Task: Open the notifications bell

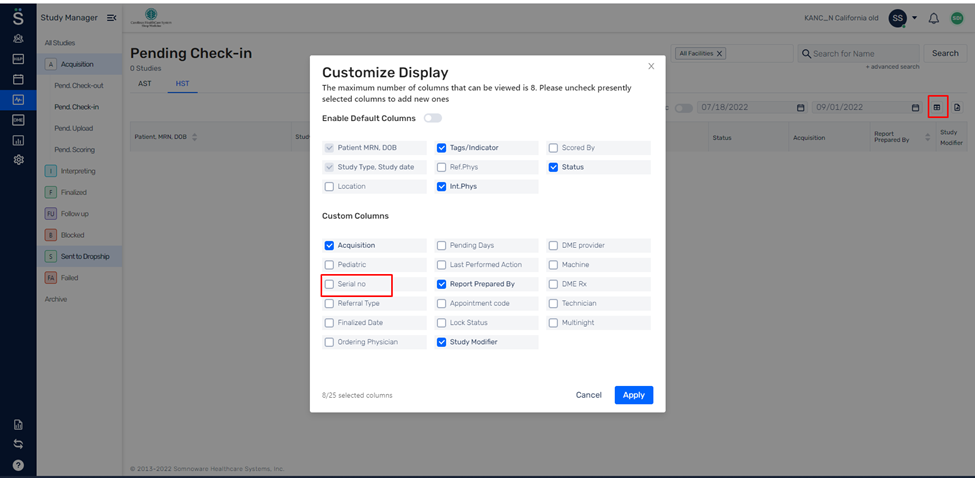Action: 933,19
